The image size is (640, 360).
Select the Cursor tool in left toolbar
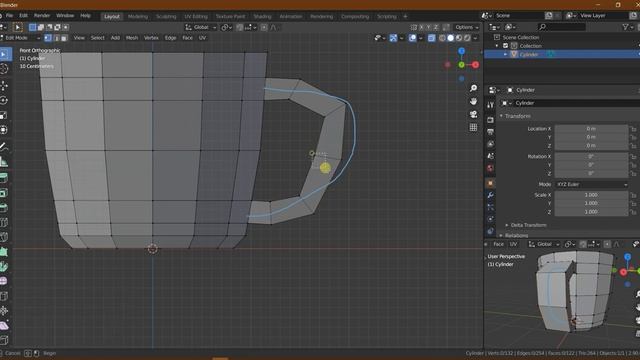point(4,69)
